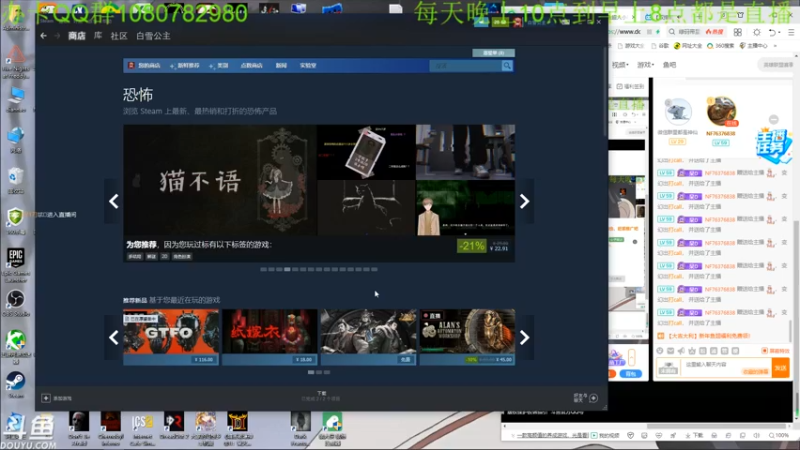Open the wishlist button above store nav

(x=493, y=53)
